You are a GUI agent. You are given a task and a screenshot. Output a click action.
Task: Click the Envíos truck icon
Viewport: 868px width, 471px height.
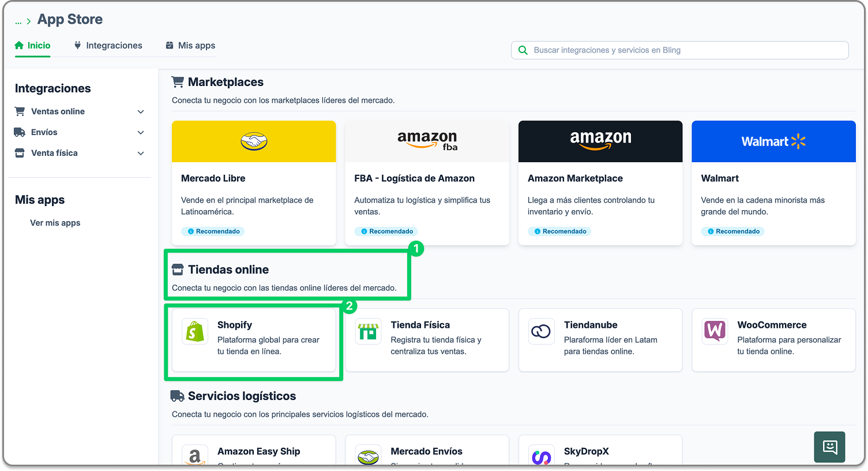click(20, 132)
